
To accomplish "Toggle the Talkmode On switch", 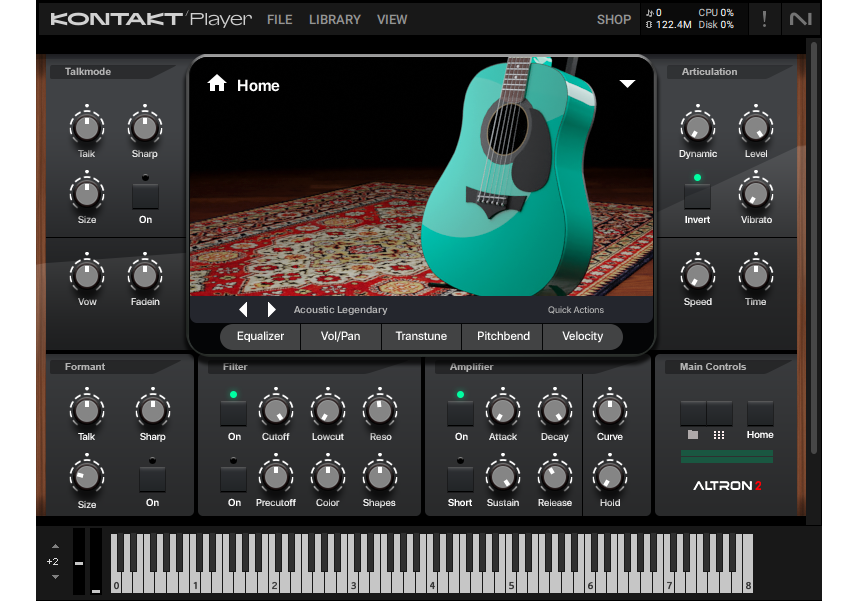I will pos(145,196).
